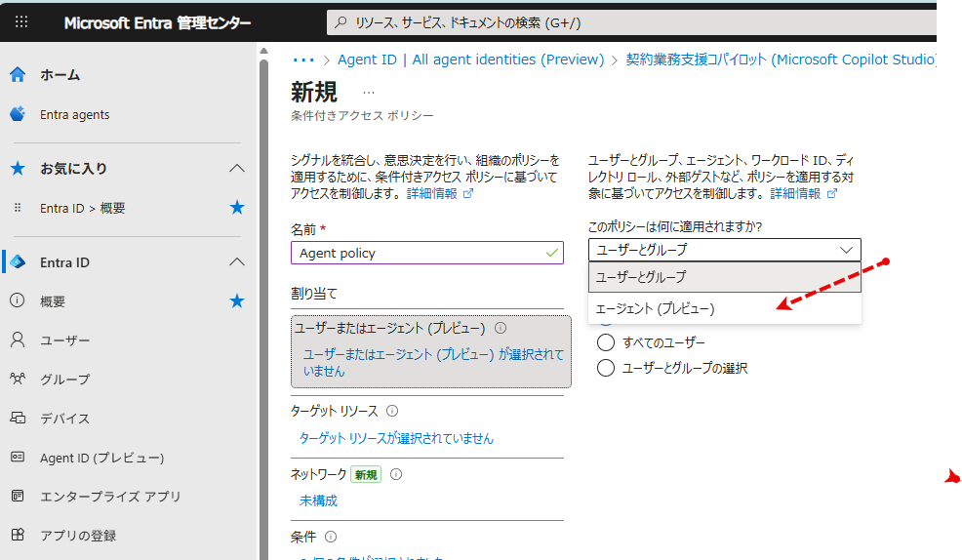The width and height of the screenshot is (962, 560).
Task: Click the アプリの登録 icon
Action: 18,535
